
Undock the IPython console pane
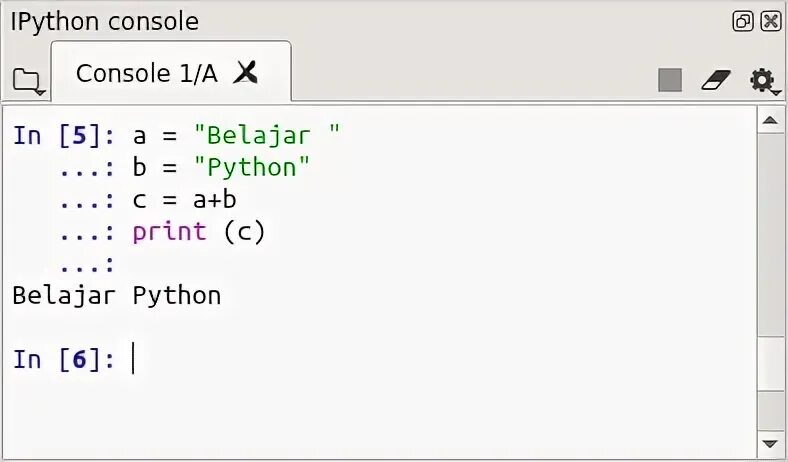[x=743, y=21]
